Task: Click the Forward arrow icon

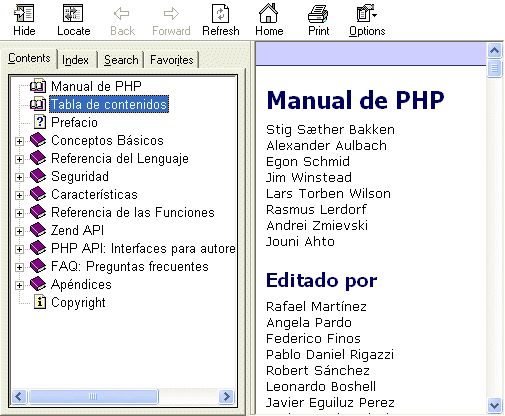Action: (171, 14)
